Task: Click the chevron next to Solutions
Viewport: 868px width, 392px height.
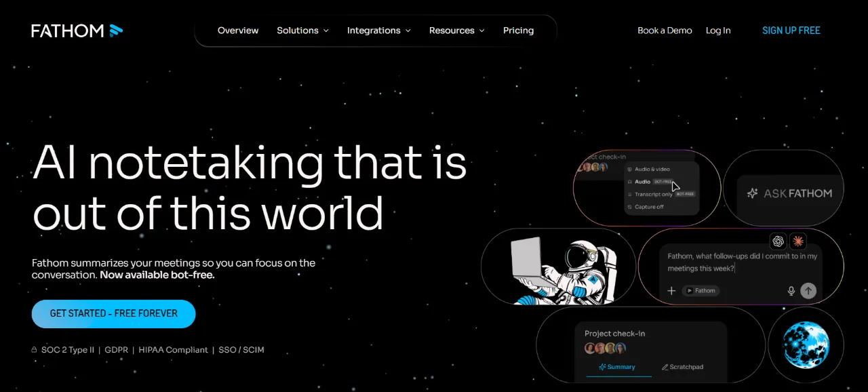Action: [x=325, y=31]
